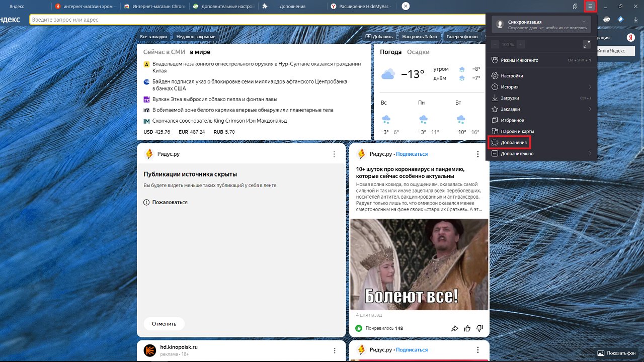Expand the Дополнительно submenu
The width and height of the screenshot is (644, 362).
[541, 153]
